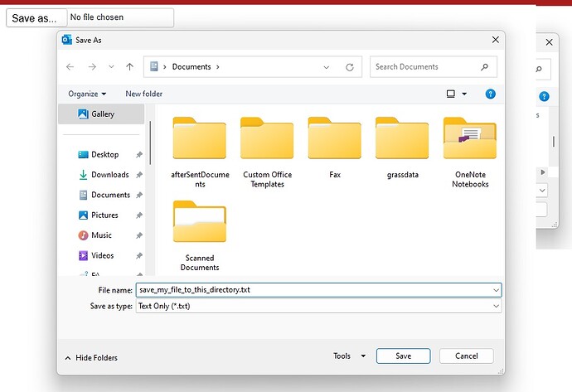The width and height of the screenshot is (572, 392).
Task: Go up one folder level
Action: (x=130, y=67)
